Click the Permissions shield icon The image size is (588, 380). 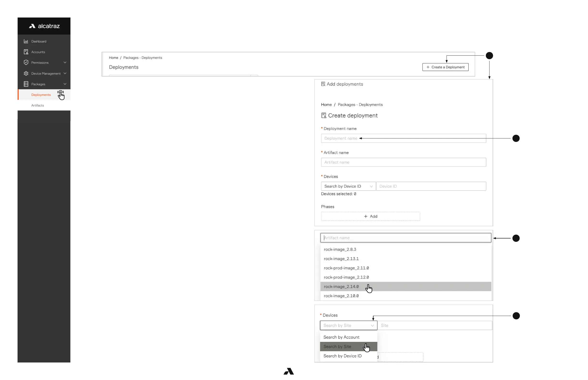point(26,62)
